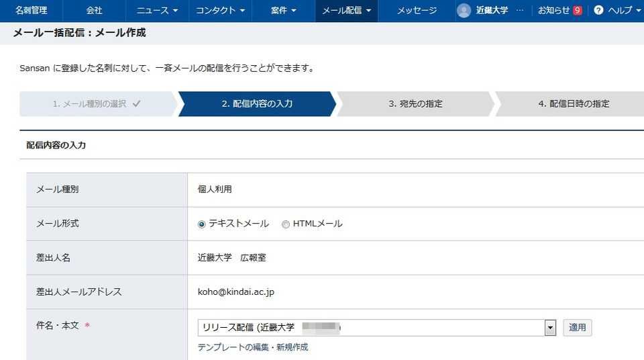The width and height of the screenshot is (644, 360).
Task: Open テンプレートの編集・新規作成 link
Action: point(253,347)
